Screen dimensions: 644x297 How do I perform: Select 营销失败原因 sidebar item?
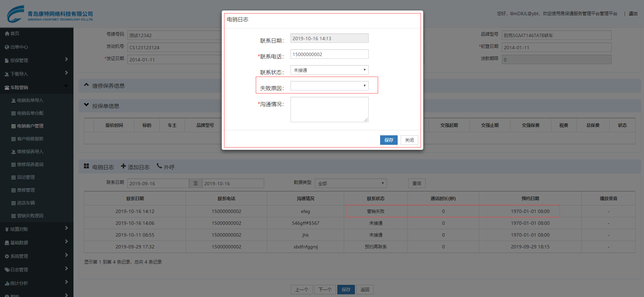tap(30, 216)
